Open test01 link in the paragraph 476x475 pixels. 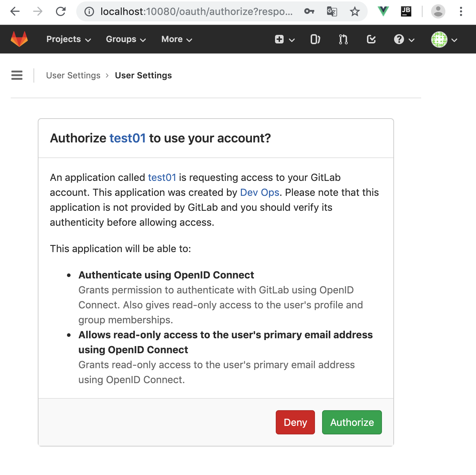point(162,177)
